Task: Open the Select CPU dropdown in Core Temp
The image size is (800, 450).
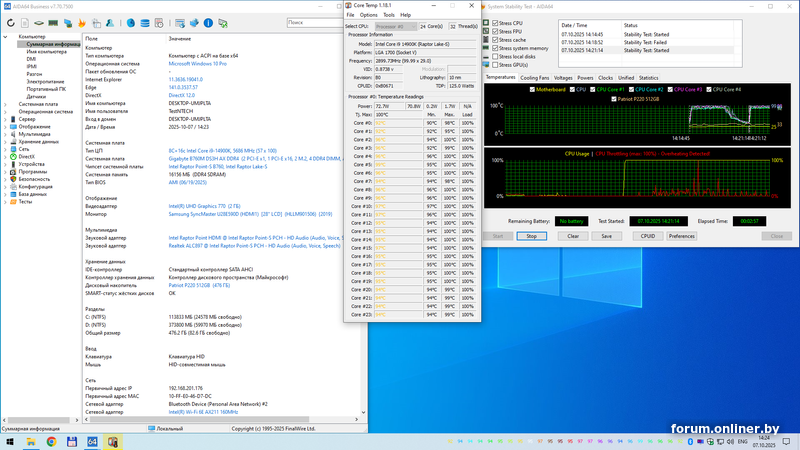Action: pos(394,26)
